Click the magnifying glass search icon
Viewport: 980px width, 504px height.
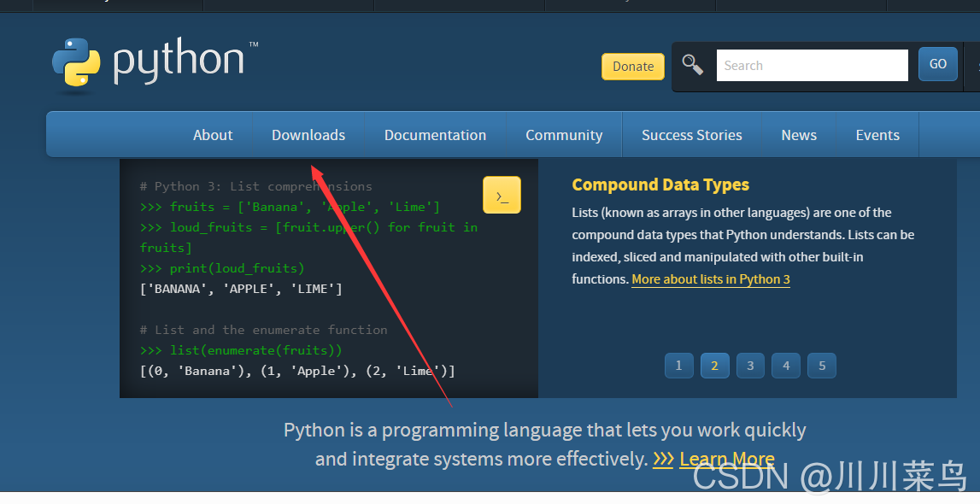pos(693,64)
